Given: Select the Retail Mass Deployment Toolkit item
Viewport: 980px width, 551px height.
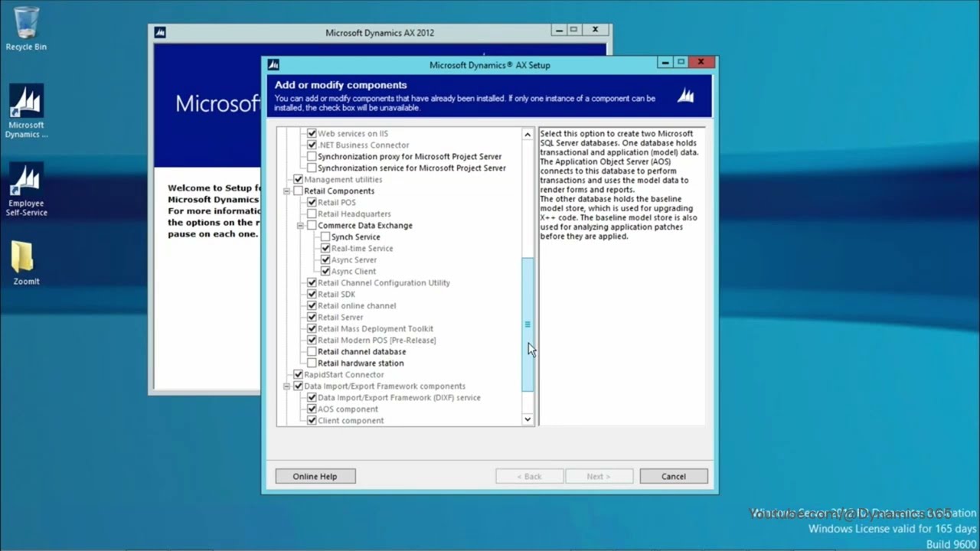Looking at the screenshot, I should click(375, 329).
